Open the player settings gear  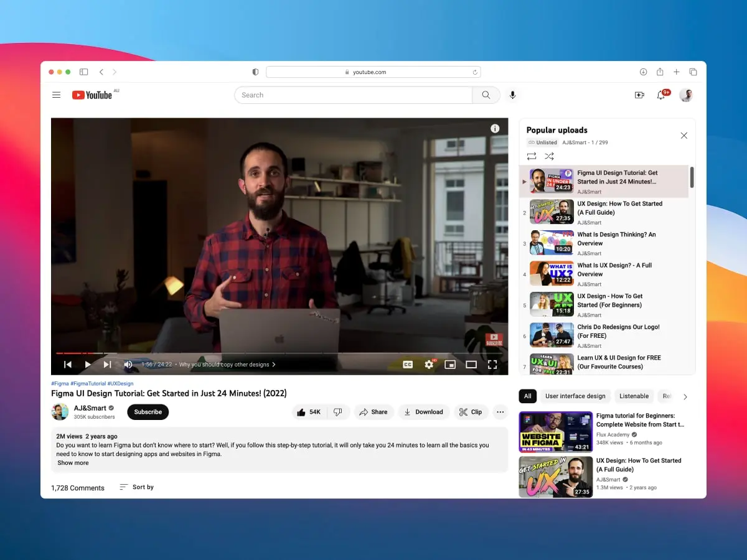pos(429,365)
